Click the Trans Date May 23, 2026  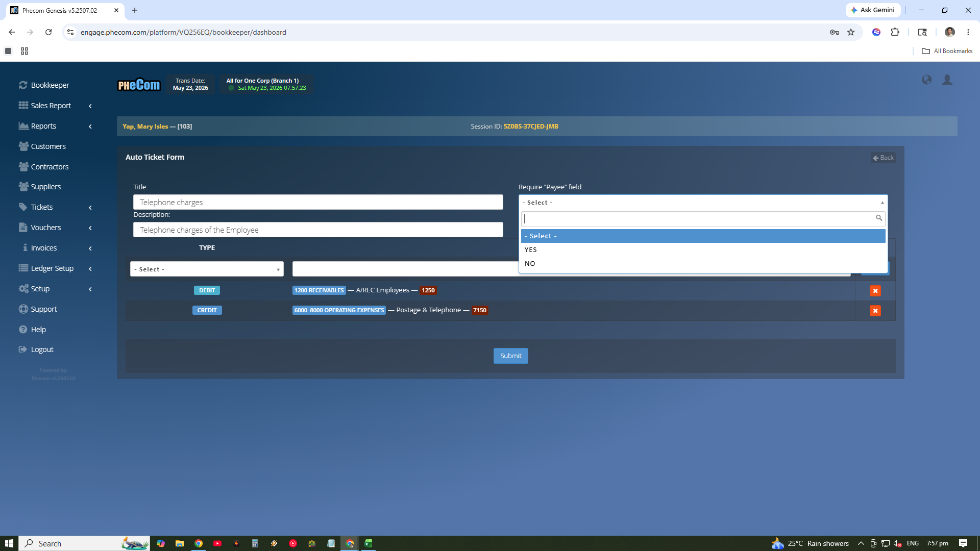(x=190, y=84)
